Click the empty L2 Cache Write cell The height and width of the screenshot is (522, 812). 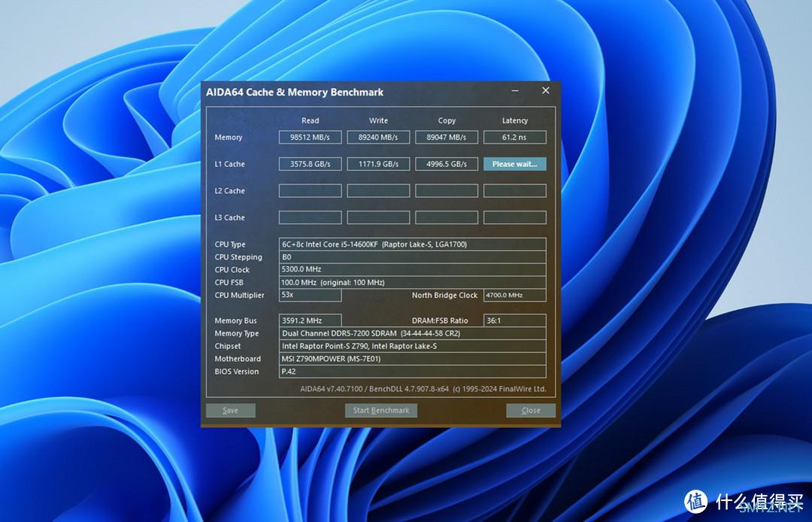(x=378, y=190)
